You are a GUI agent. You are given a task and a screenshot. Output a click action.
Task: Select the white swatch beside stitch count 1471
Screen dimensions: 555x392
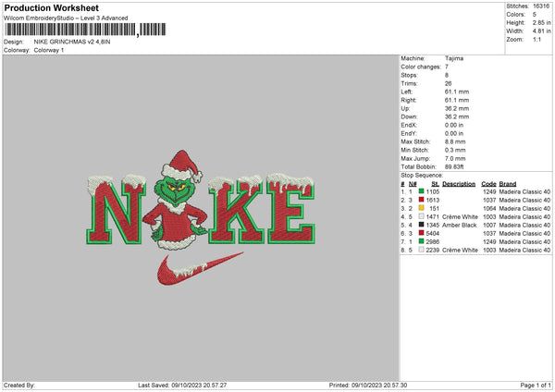pyautogui.click(x=421, y=216)
